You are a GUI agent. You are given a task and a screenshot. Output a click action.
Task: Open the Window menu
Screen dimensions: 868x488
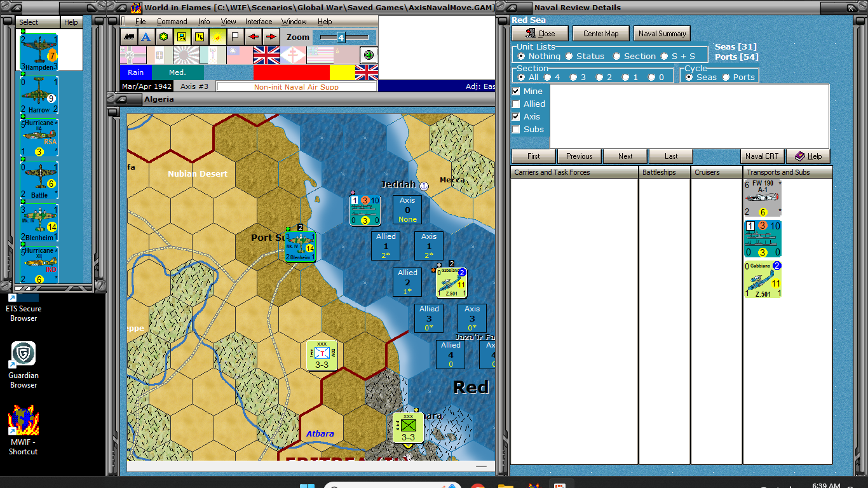(x=294, y=22)
